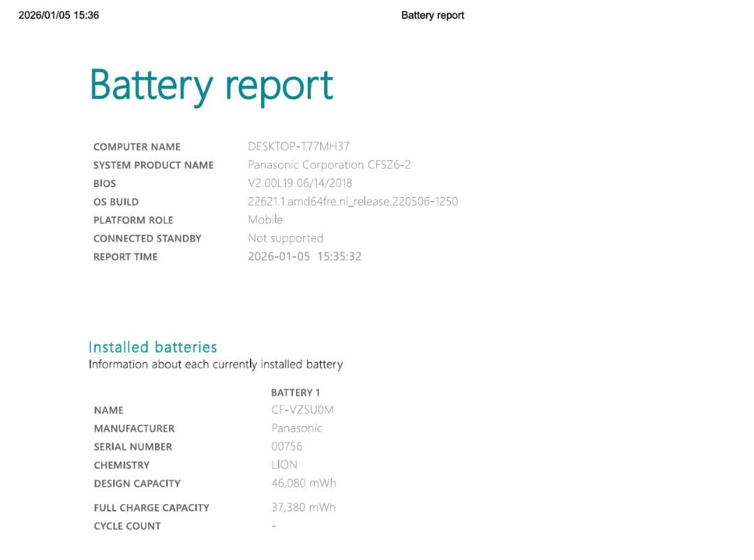Image resolution: width=754 pixels, height=560 pixels.
Task: Select the computer name DESKTOP-T77MH37
Action: pos(299,147)
